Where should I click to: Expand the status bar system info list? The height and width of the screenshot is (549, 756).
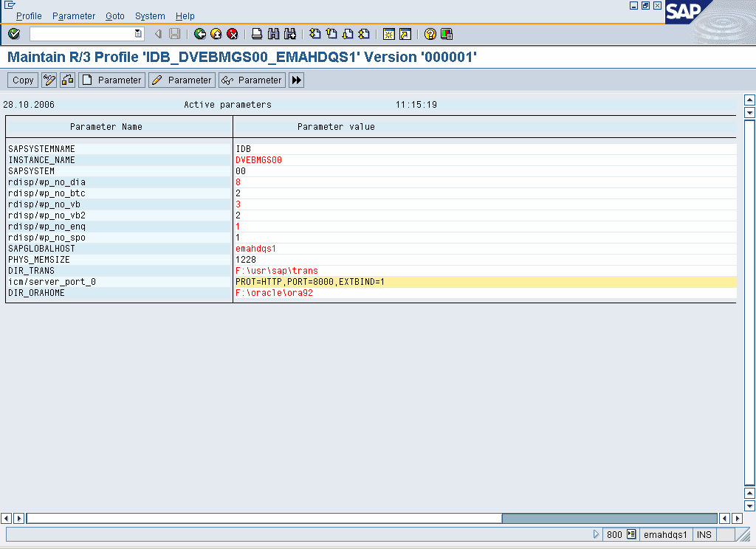(x=631, y=535)
